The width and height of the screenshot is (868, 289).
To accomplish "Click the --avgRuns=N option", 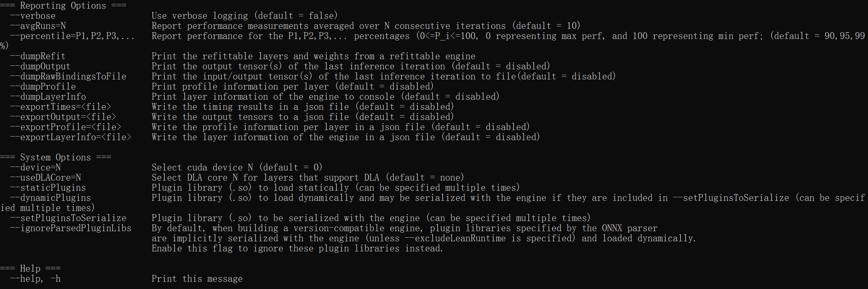I will (38, 26).
